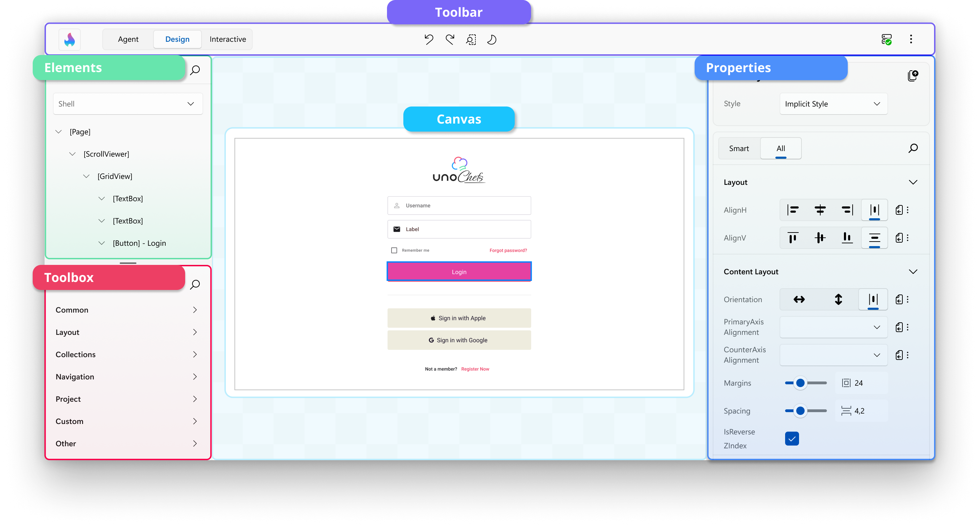
Task: Open the Implicit Style dropdown
Action: (x=833, y=103)
